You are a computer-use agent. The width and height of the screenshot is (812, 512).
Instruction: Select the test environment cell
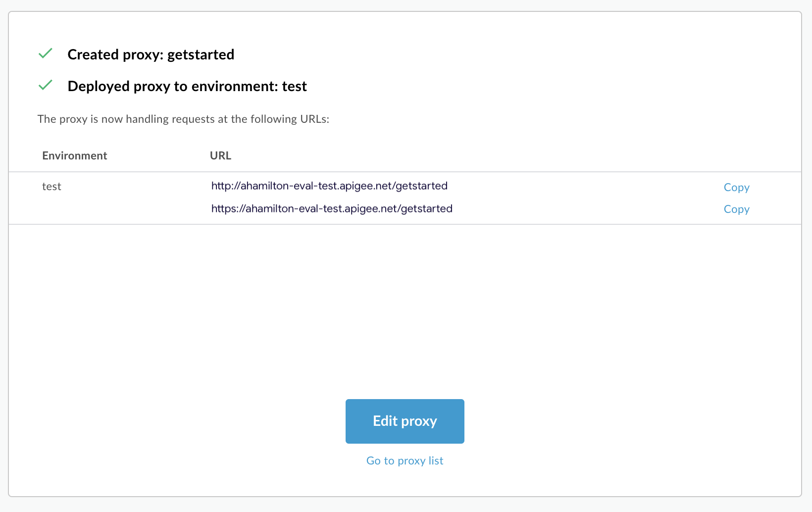51,187
